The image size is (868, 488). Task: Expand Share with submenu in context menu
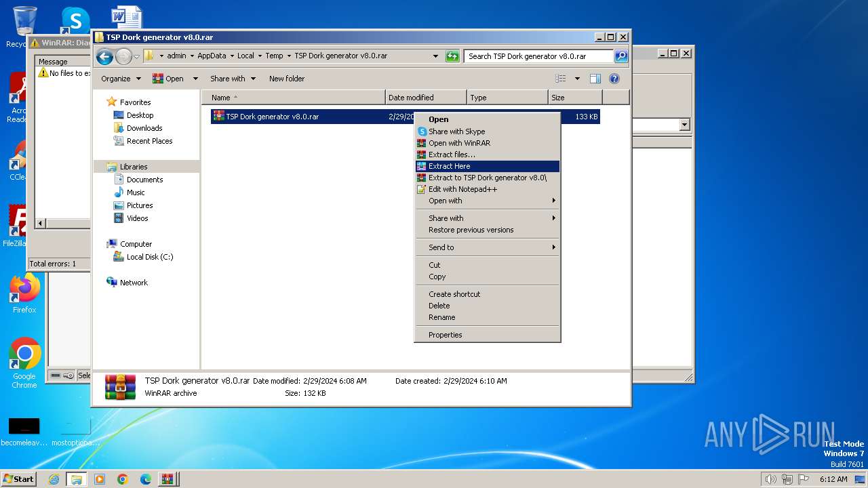pyautogui.click(x=488, y=218)
